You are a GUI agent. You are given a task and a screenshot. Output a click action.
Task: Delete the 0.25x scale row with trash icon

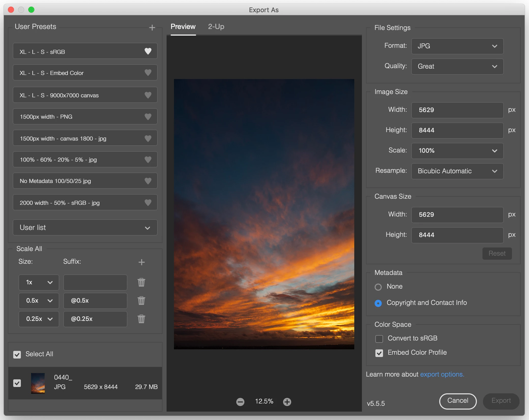(141, 319)
